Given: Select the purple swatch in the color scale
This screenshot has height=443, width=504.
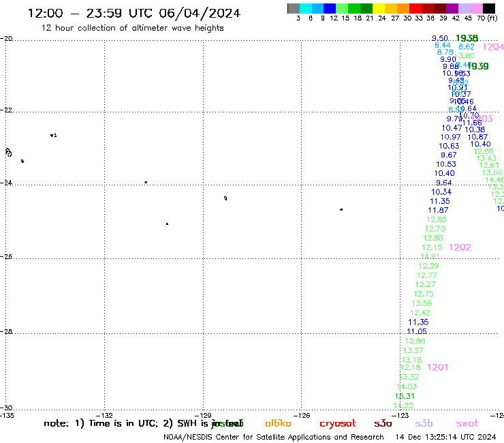Looking at the screenshot, I should tap(452, 8).
